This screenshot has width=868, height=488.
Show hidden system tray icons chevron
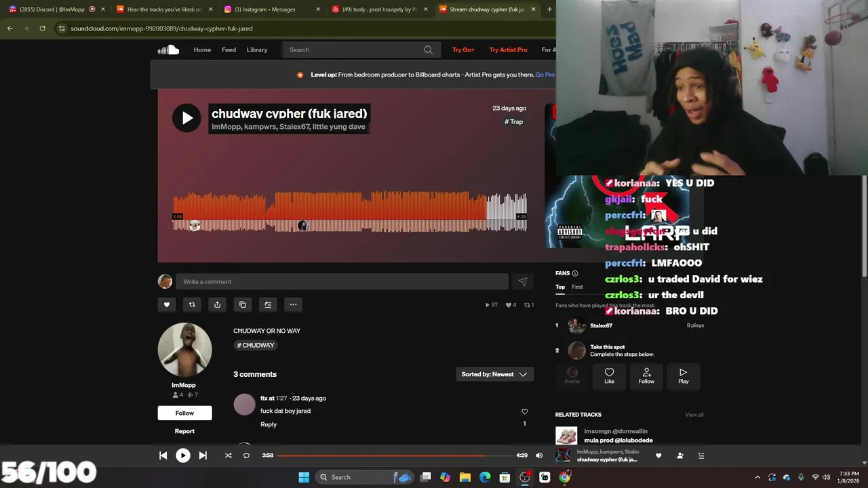click(757, 477)
